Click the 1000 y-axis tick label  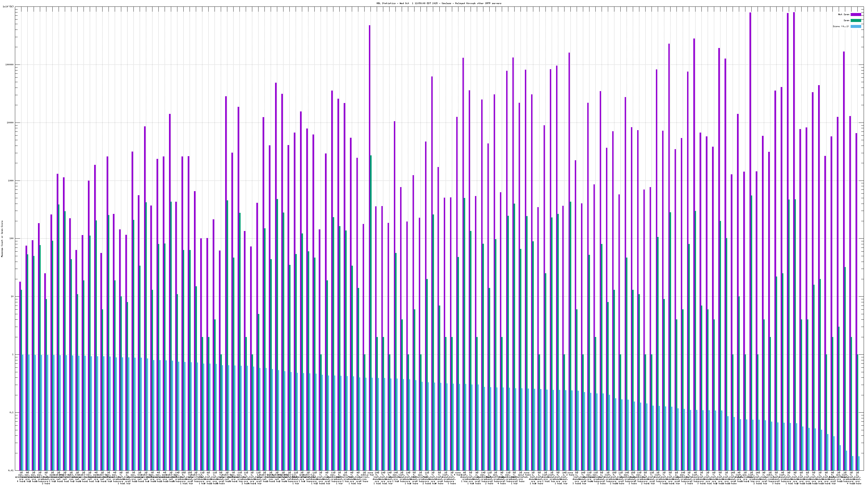(x=11, y=181)
